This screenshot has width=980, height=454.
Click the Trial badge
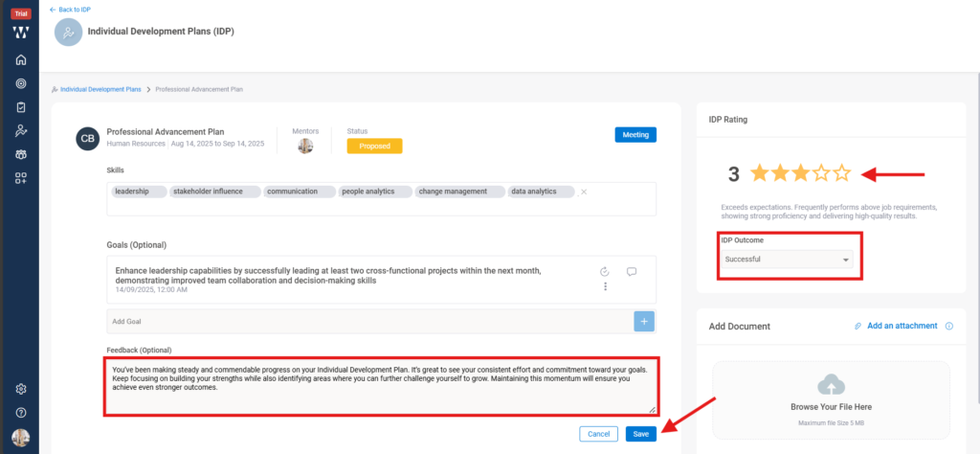coord(21,13)
